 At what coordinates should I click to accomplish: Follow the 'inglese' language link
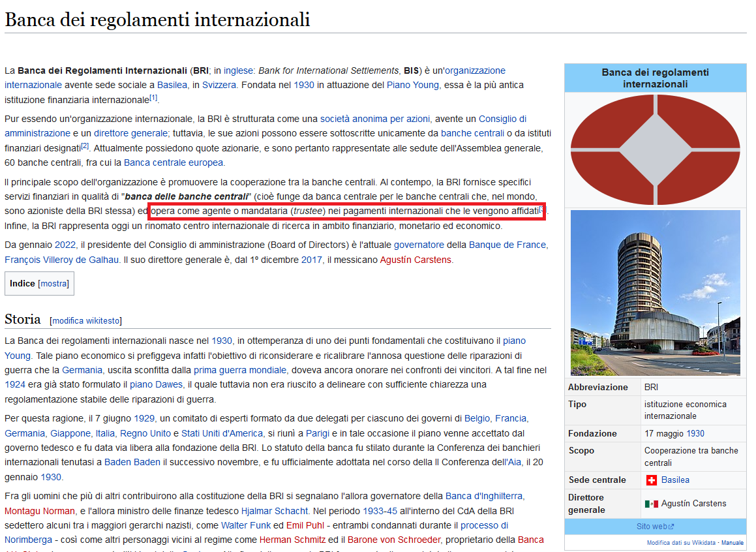pos(238,70)
